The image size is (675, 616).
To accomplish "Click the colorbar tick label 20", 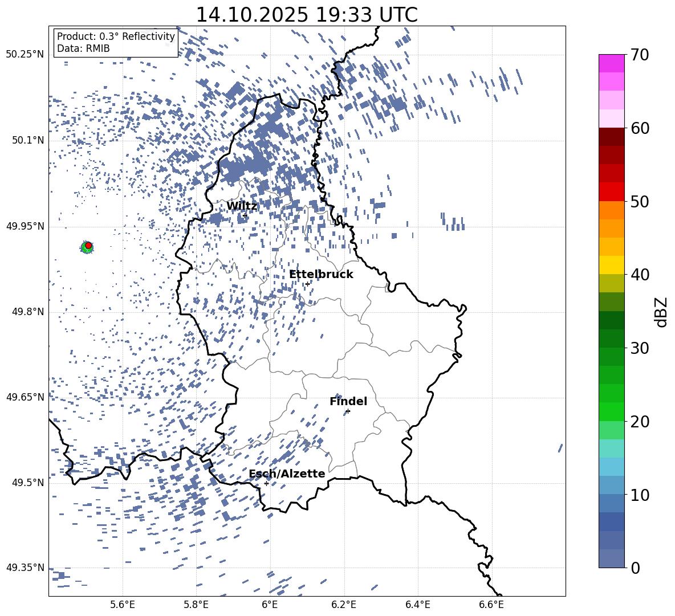I will (x=640, y=421).
